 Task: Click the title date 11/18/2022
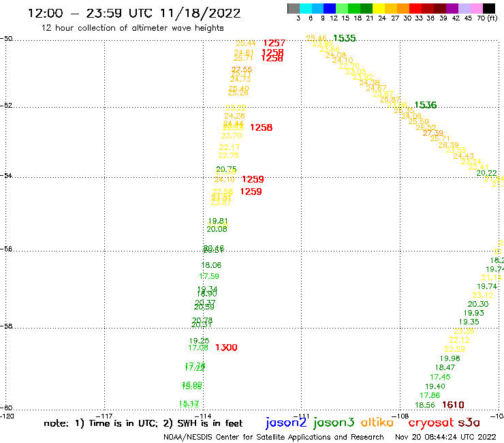[200, 14]
